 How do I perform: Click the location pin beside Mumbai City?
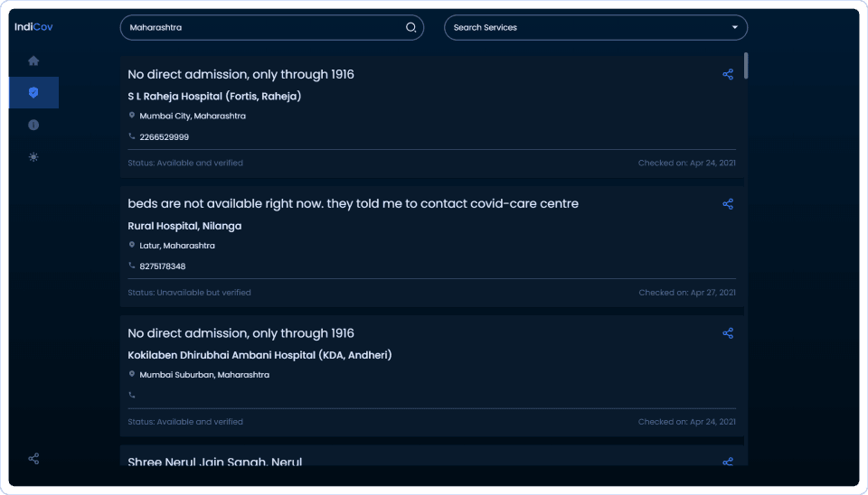click(132, 116)
